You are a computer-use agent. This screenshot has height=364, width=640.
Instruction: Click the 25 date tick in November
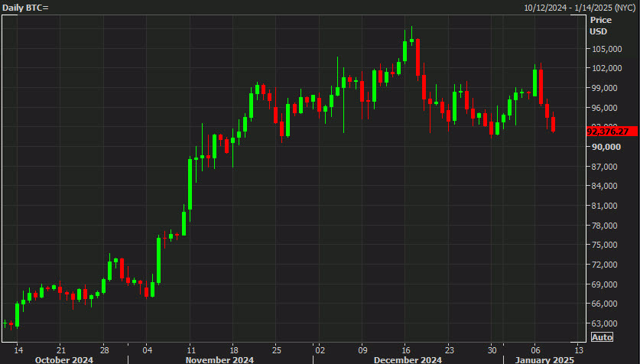(277, 350)
